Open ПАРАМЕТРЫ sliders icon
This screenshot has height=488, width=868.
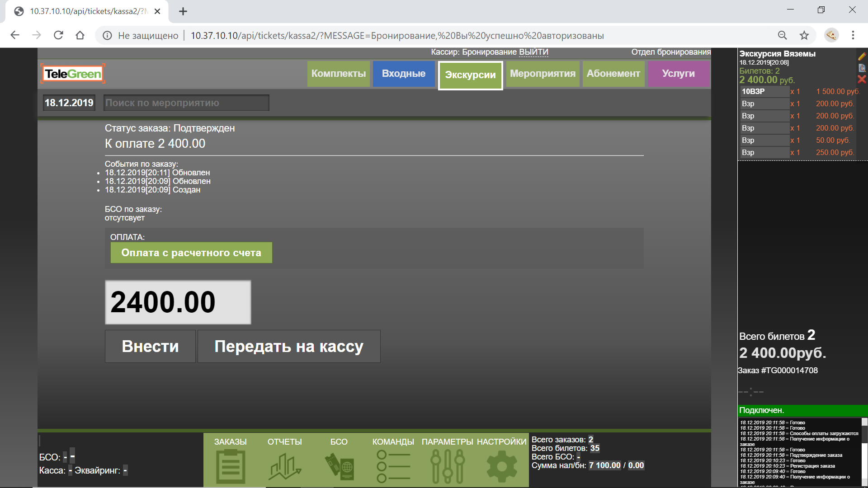(x=447, y=465)
